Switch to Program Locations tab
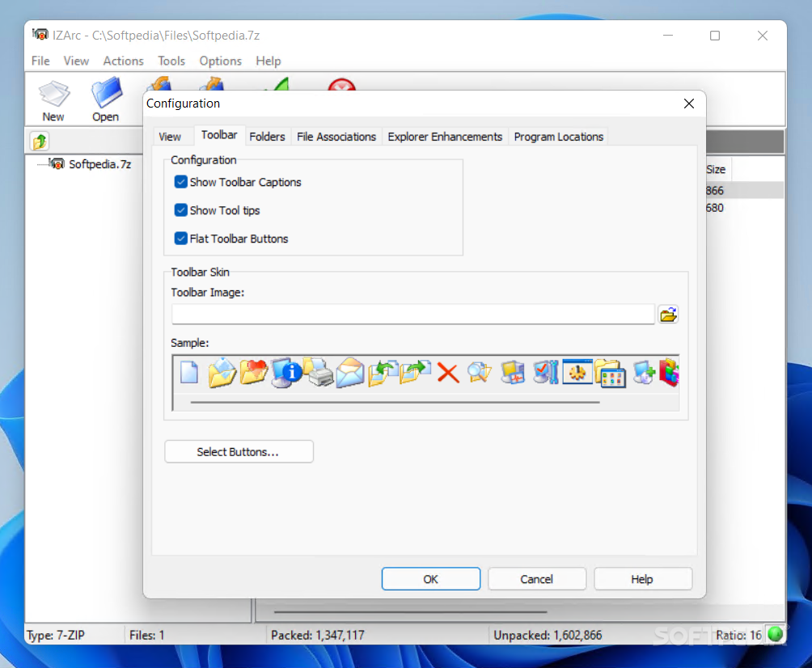This screenshot has height=668, width=812. [x=559, y=137]
